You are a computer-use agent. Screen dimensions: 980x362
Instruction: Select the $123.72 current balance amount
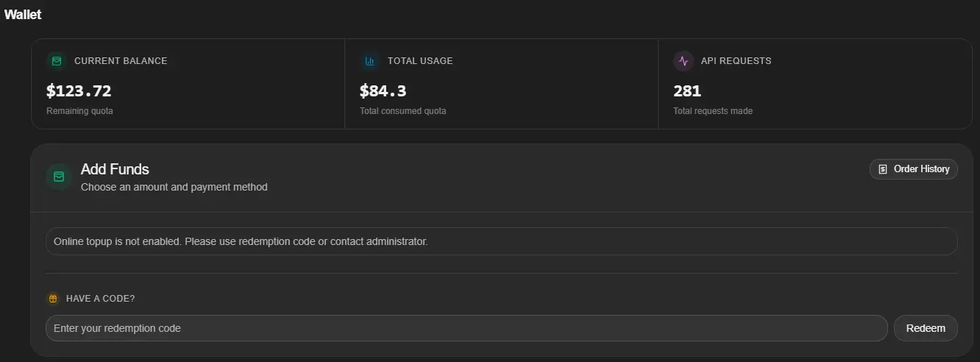79,91
